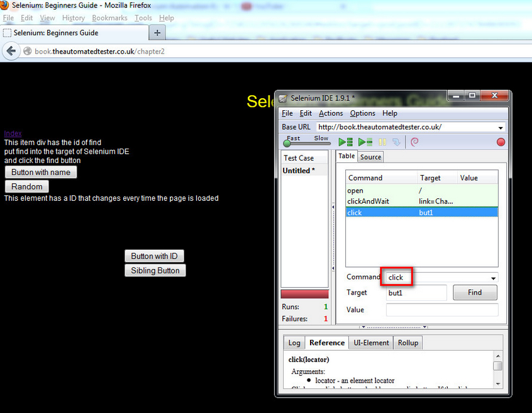The width and height of the screenshot is (532, 413).
Task: Click the Selenium IDE window icon
Action: [283, 96]
